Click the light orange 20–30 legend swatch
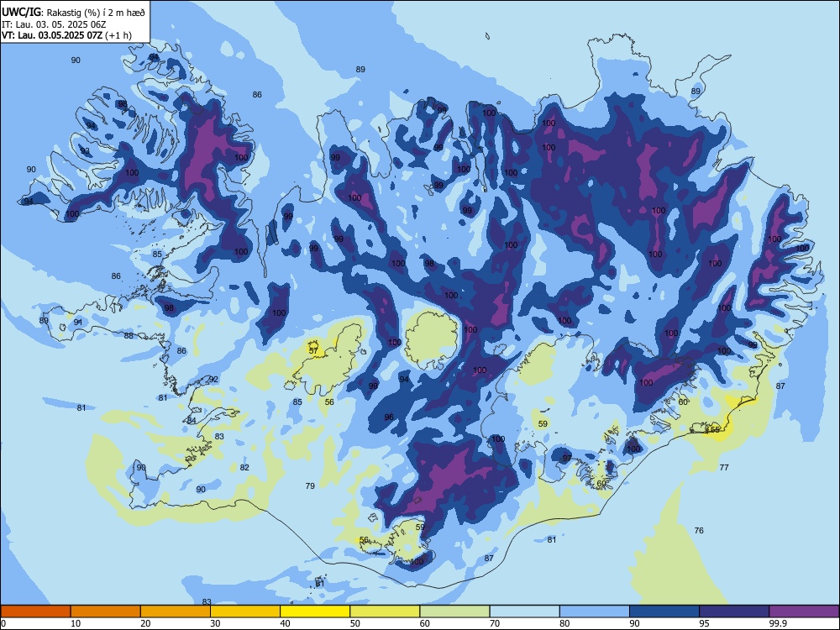This screenshot has height=630, width=840. point(176,612)
